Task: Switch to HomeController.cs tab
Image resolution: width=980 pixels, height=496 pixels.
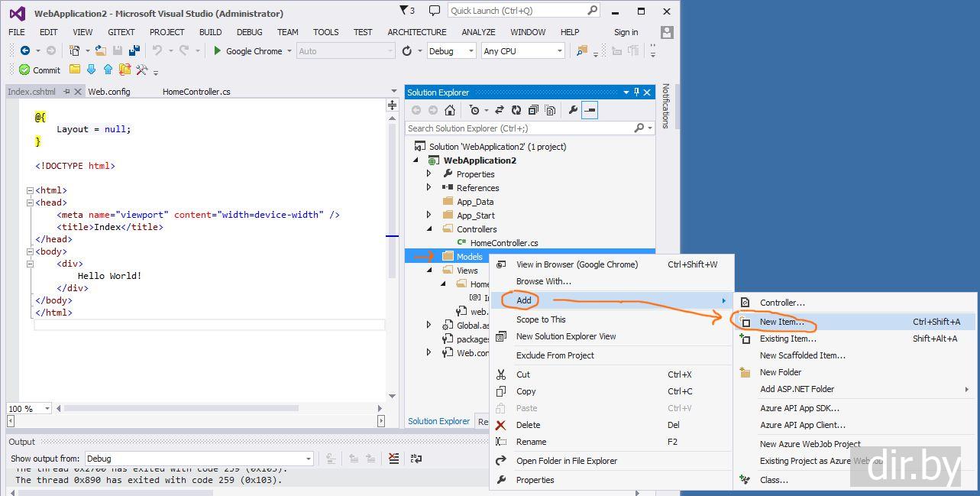Action: click(x=196, y=92)
